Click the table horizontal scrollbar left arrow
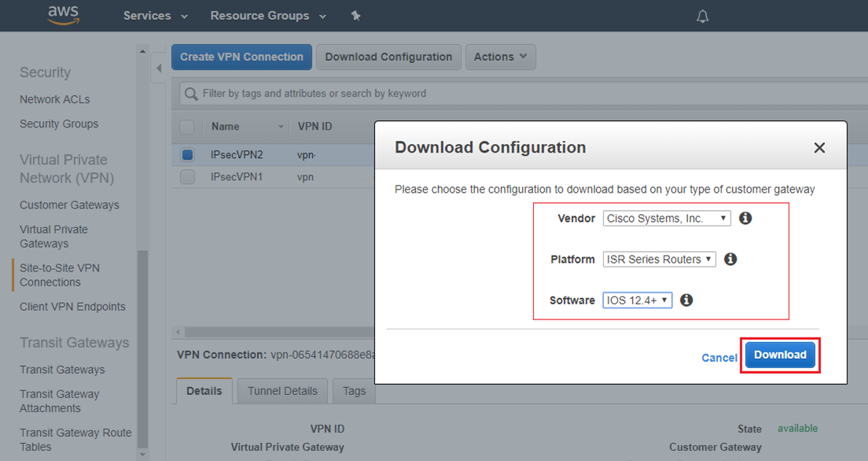This screenshot has width=868, height=461. (178, 332)
